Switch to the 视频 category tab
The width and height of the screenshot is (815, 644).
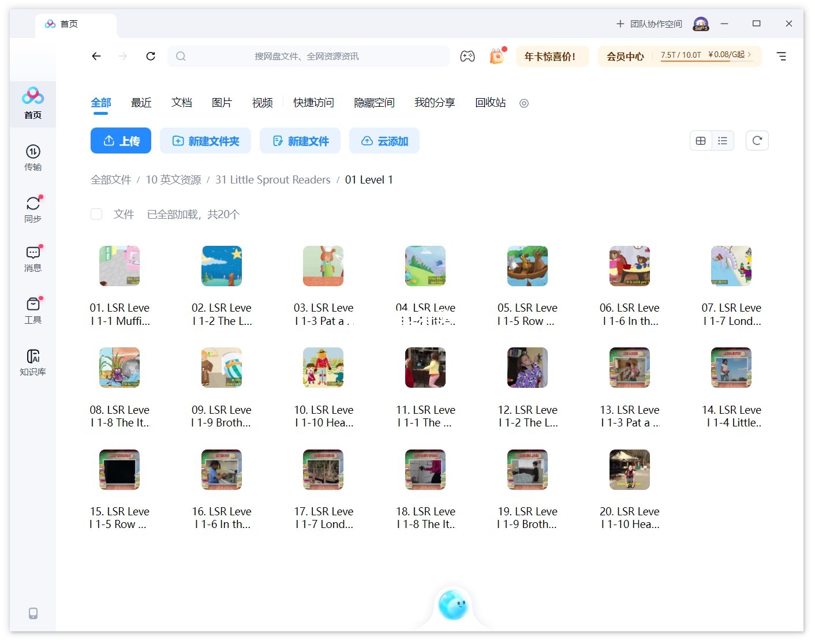[x=261, y=103]
